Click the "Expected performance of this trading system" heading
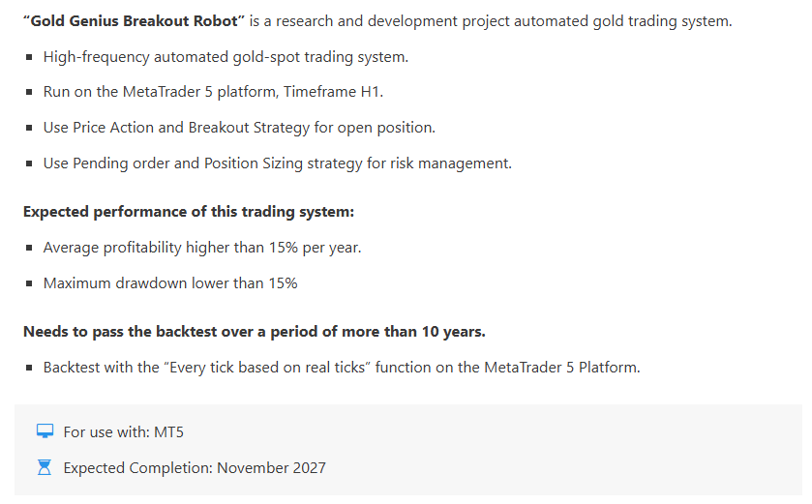Viewport: 812px width, 504px height. [189, 212]
